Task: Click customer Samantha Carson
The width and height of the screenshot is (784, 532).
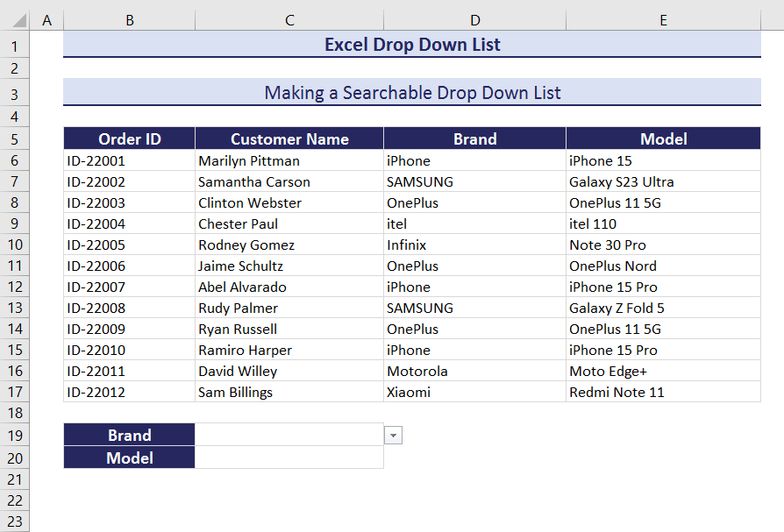Action: pos(289,181)
